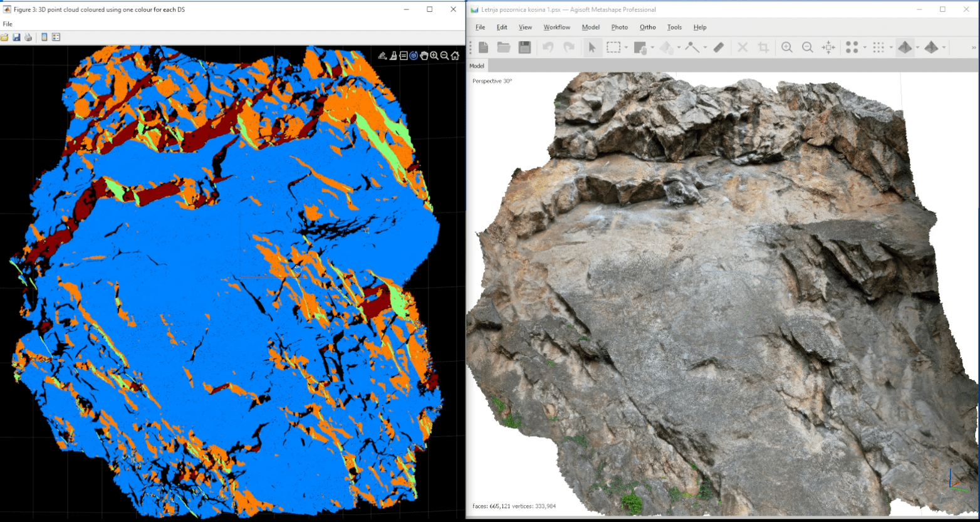Viewport: 980px width, 522px height.
Task: Click the Restore View home icon
Action: click(x=455, y=56)
